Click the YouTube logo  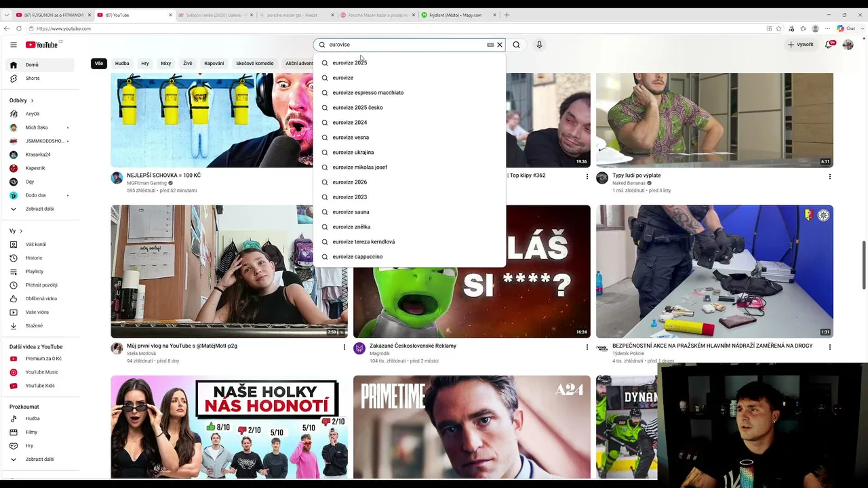(x=42, y=45)
